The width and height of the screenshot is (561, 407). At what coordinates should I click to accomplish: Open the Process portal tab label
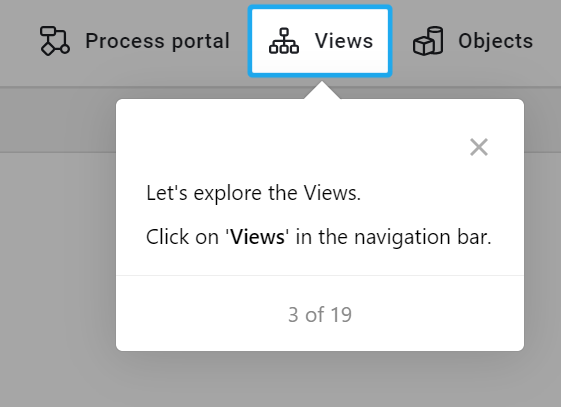click(x=157, y=41)
